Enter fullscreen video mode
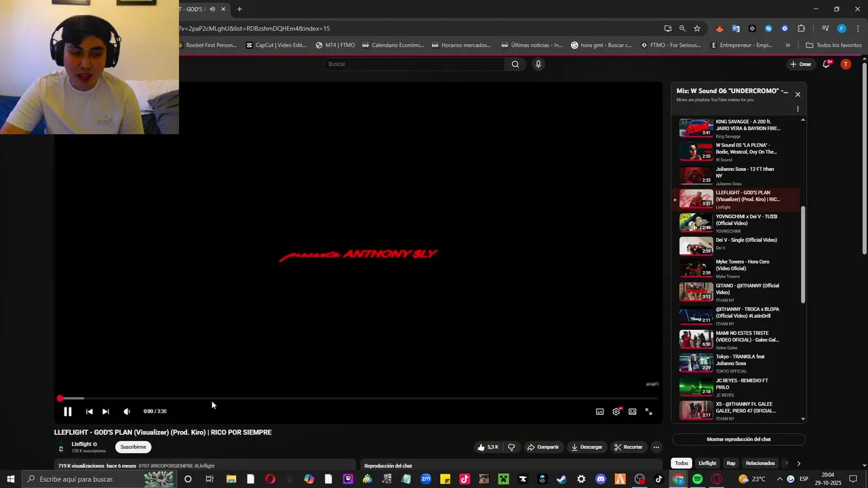Image resolution: width=868 pixels, height=488 pixels. [x=649, y=411]
